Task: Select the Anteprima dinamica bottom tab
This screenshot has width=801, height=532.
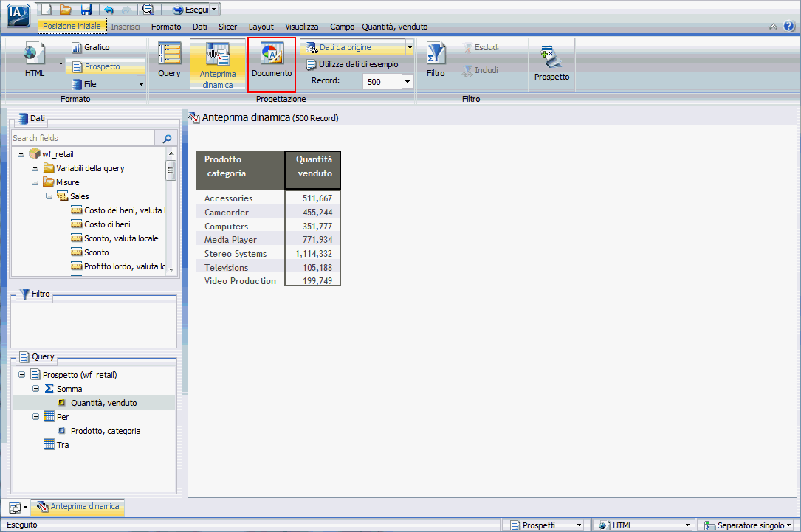Action: 78,506
